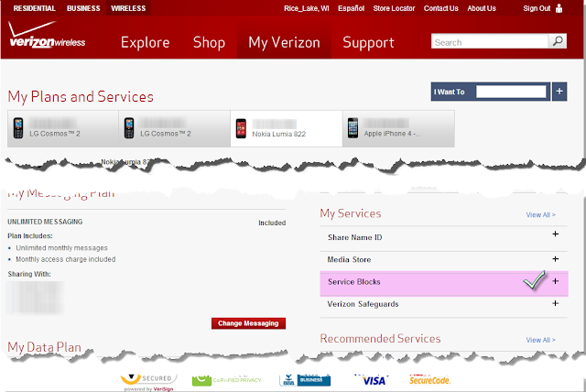Click the I Want To input box
The width and height of the screenshot is (586, 392).
click(511, 92)
